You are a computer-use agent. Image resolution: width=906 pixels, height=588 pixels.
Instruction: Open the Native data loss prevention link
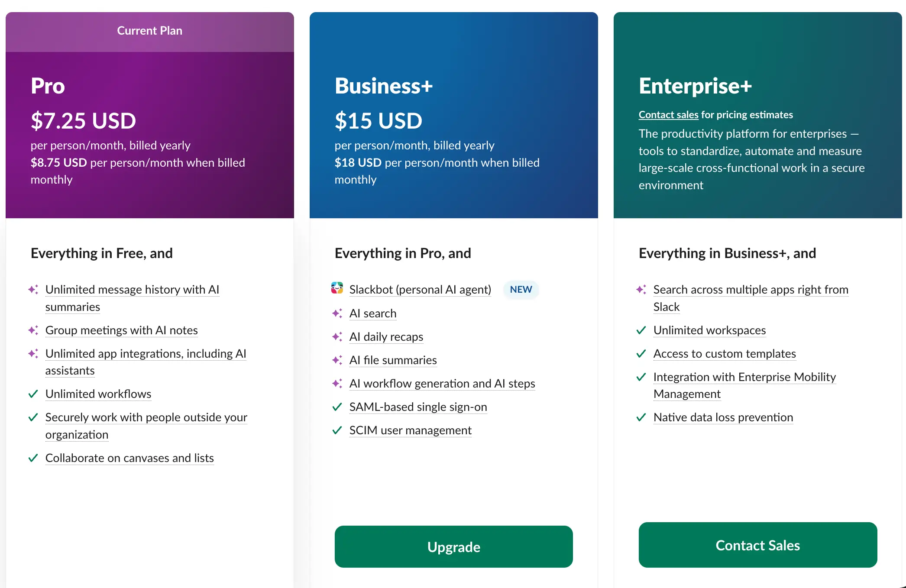click(723, 417)
